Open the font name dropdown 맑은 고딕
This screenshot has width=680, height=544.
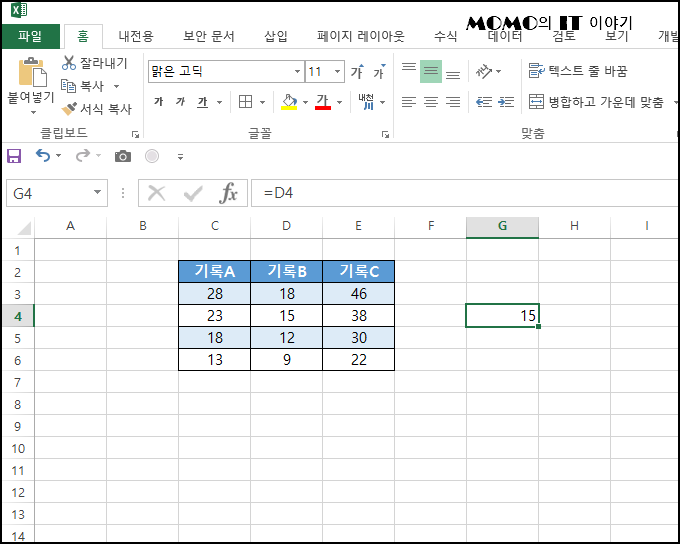pyautogui.click(x=298, y=72)
